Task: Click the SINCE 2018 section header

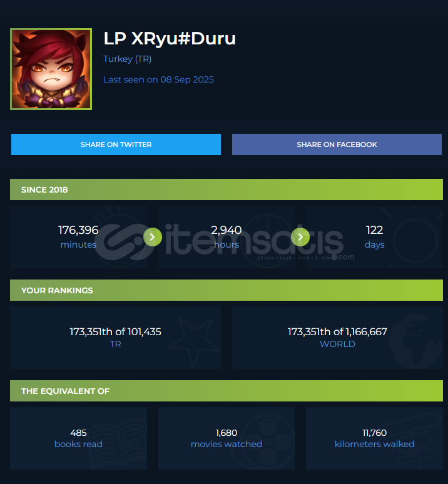Action: click(x=227, y=189)
